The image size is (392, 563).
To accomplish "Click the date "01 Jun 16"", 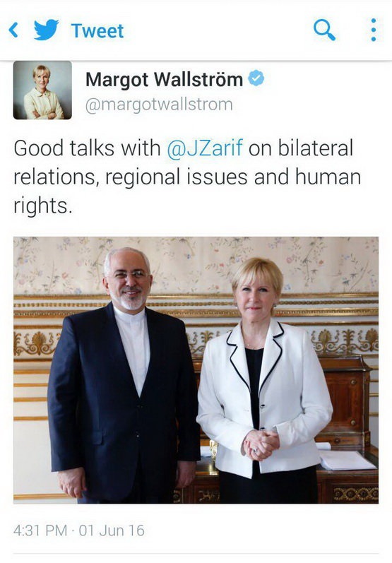I will pyautogui.click(x=112, y=531).
